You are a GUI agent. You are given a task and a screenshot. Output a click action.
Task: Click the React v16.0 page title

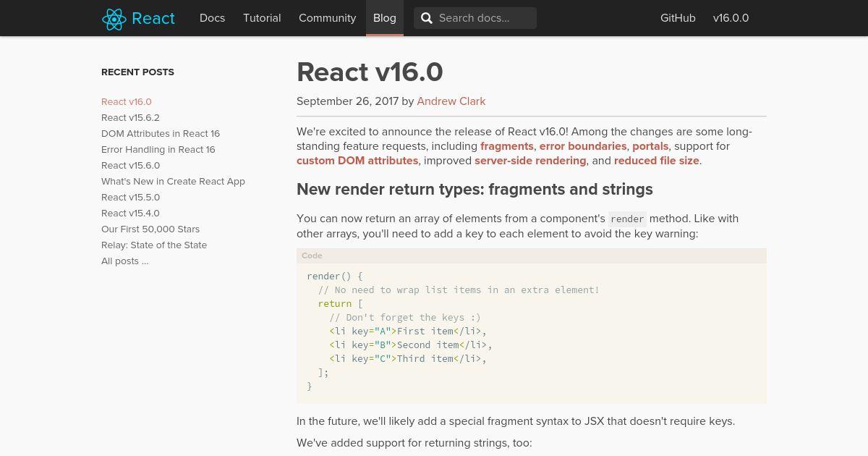pyautogui.click(x=370, y=72)
